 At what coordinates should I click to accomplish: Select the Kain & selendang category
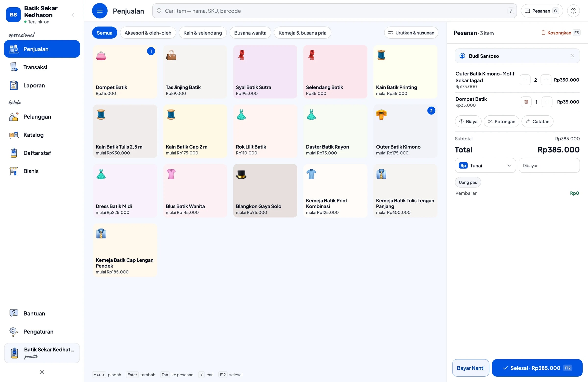coord(202,33)
